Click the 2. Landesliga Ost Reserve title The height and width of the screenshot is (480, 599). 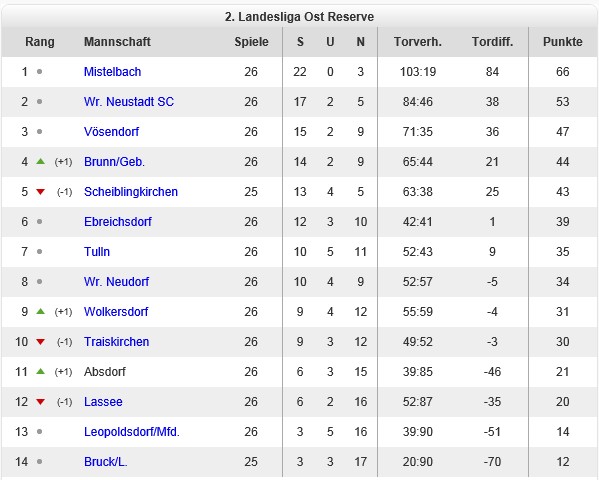coord(299,17)
